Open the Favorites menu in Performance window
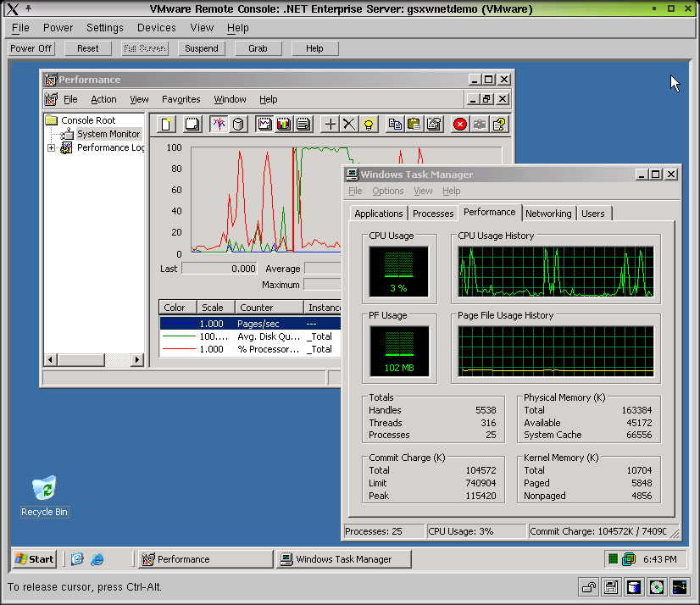The width and height of the screenshot is (700, 605). point(181,99)
